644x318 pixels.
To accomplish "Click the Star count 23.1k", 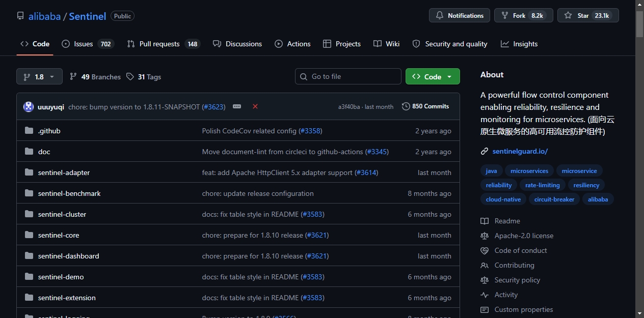I will [602, 16].
